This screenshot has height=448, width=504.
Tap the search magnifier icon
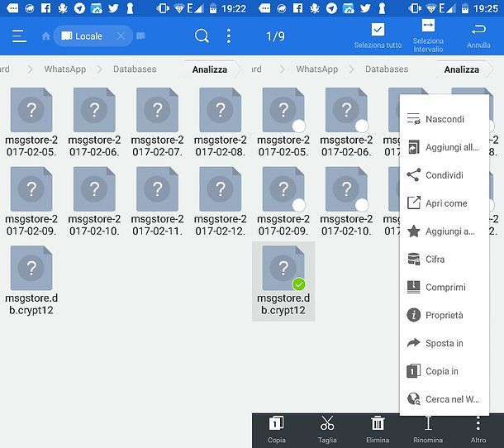tap(202, 36)
